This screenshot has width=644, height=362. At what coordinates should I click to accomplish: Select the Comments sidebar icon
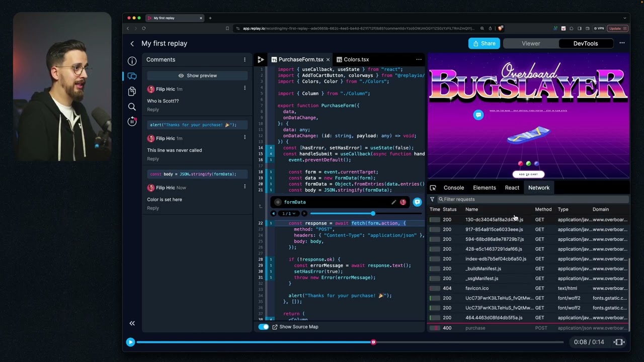[132, 76]
